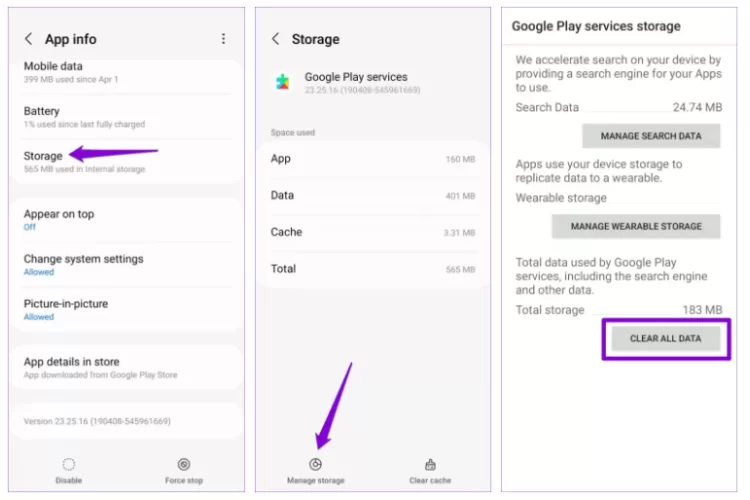Tap the Disable icon
The image size is (750, 500).
point(68,465)
